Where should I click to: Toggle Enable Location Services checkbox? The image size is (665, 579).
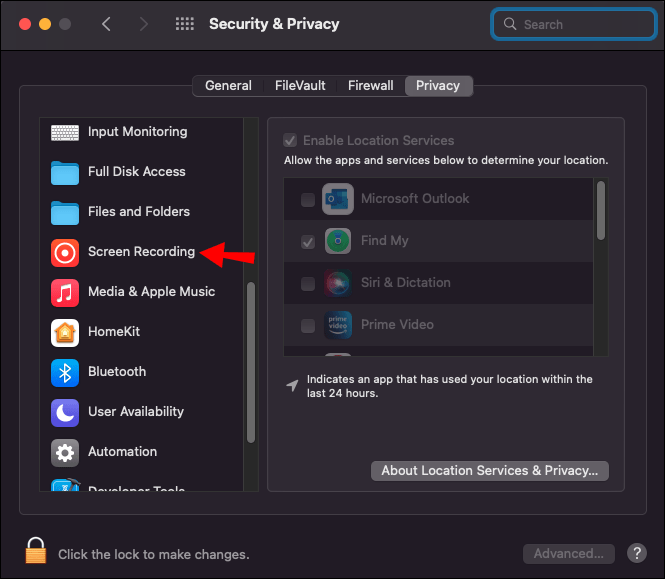(290, 140)
